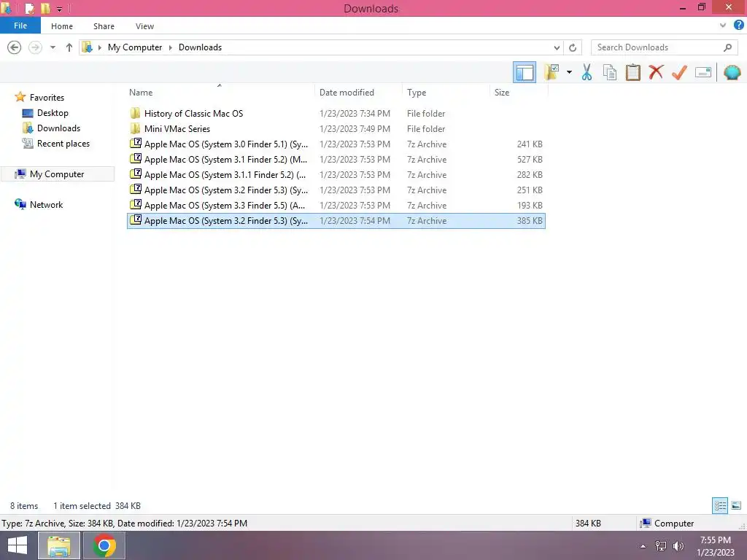This screenshot has height=560, width=747.
Task: Click the New folder quick access icon
Action: click(x=46, y=8)
